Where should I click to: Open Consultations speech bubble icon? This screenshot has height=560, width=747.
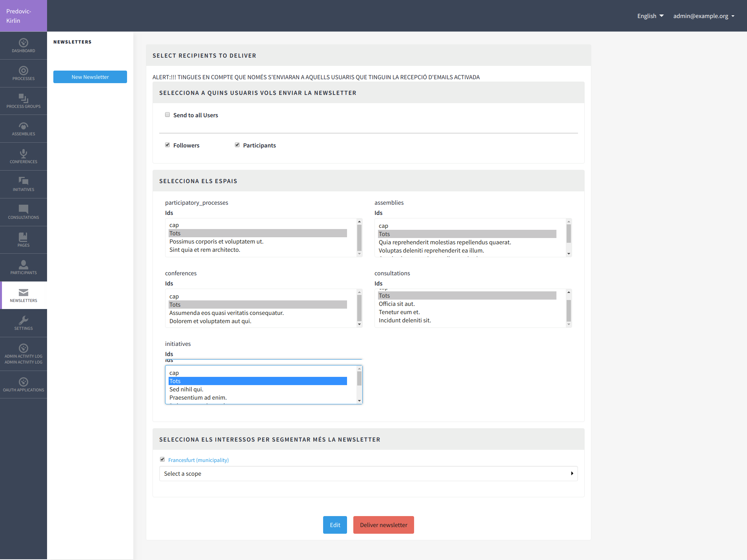pos(24,209)
